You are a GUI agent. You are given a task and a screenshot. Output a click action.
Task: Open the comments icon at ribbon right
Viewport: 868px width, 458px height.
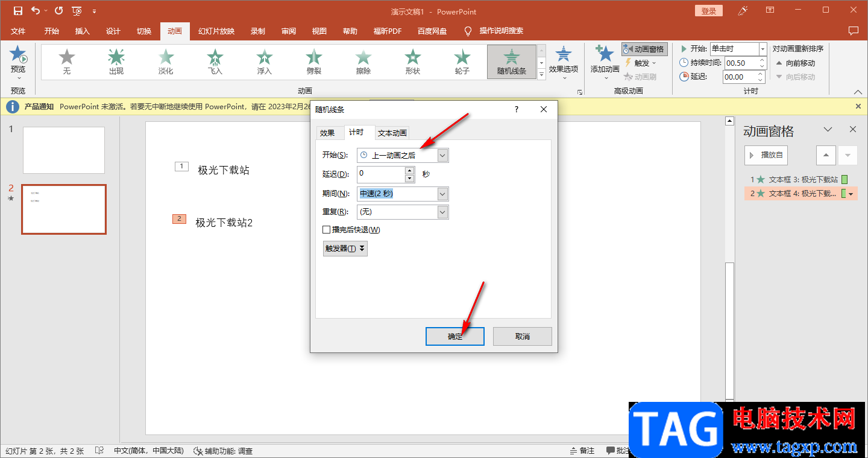(853, 31)
